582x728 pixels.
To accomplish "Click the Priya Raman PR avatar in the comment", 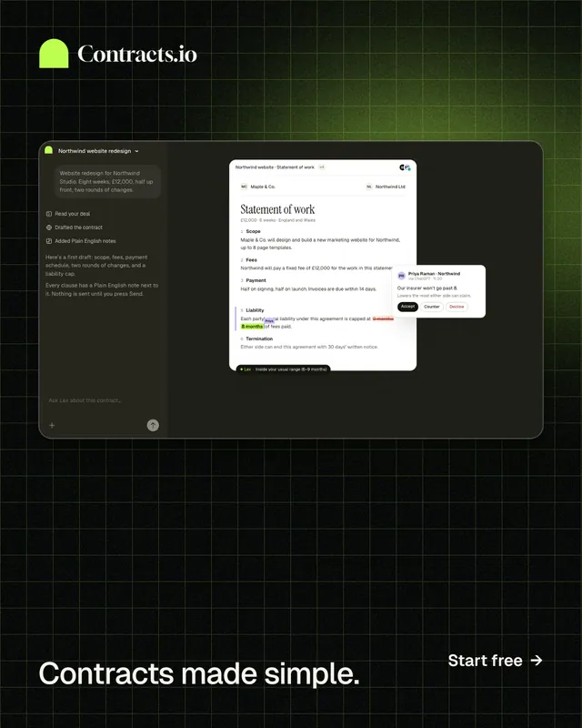I will click(x=401, y=276).
